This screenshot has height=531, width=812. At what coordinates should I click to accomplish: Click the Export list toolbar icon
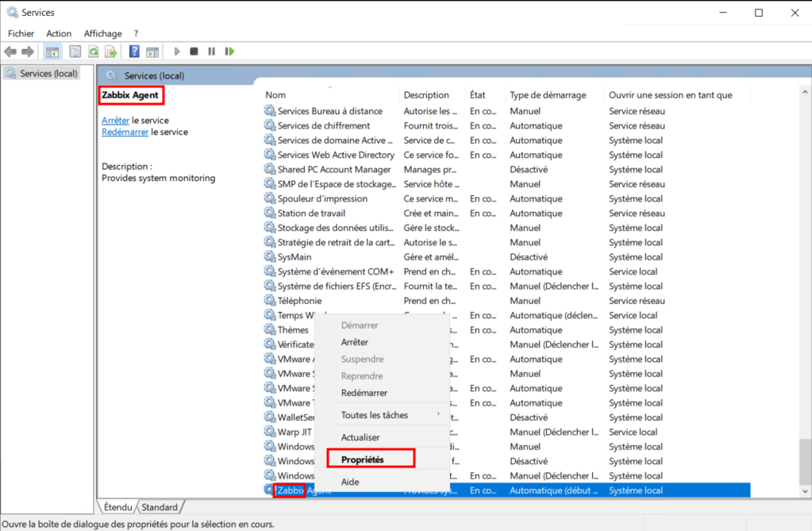pyautogui.click(x=112, y=52)
